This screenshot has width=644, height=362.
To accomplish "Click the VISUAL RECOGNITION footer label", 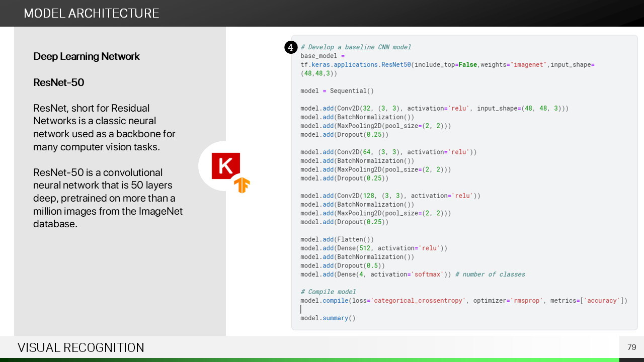I will click(81, 347).
